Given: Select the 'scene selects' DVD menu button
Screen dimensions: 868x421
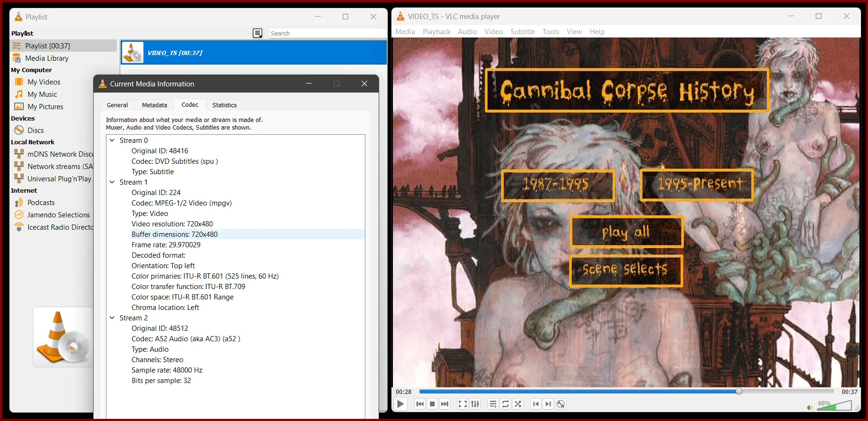Looking at the screenshot, I should pos(626,271).
